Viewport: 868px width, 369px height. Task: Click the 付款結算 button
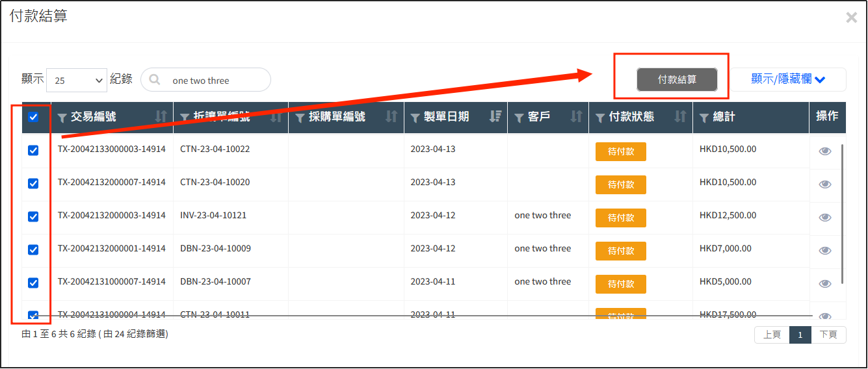[x=677, y=79]
